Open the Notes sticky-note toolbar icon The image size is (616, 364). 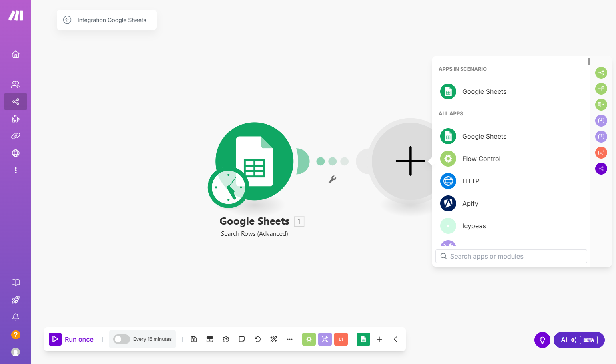point(242,339)
